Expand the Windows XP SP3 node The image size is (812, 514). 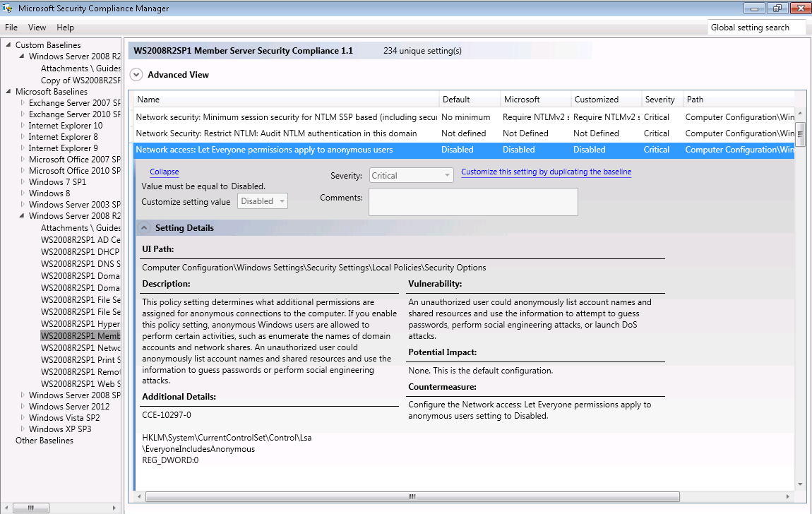pos(23,429)
